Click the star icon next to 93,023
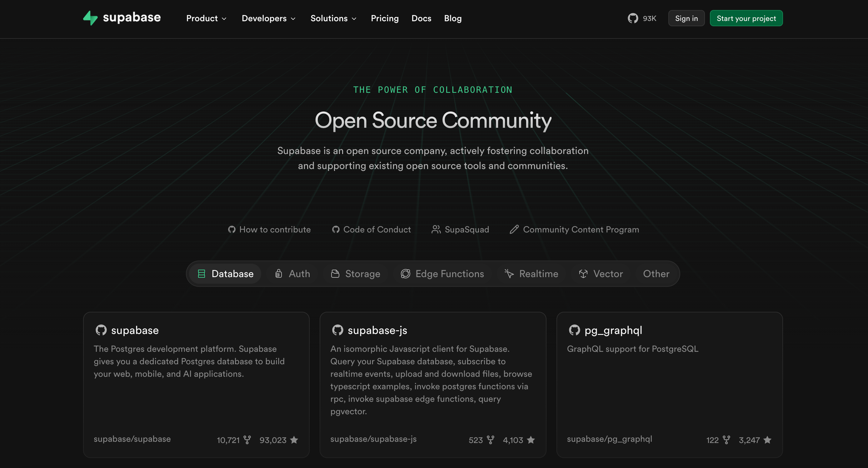 coord(294,440)
